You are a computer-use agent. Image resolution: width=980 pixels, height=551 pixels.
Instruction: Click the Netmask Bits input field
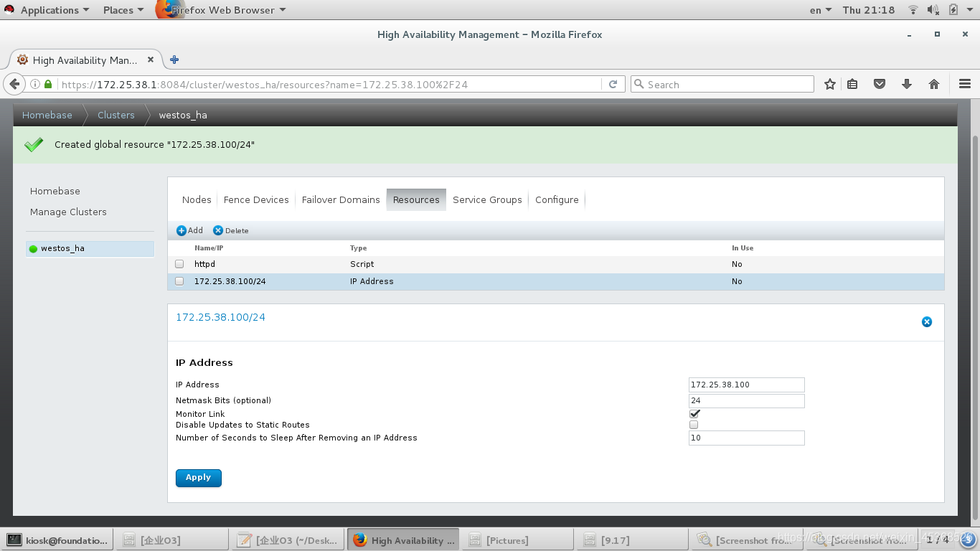point(746,400)
